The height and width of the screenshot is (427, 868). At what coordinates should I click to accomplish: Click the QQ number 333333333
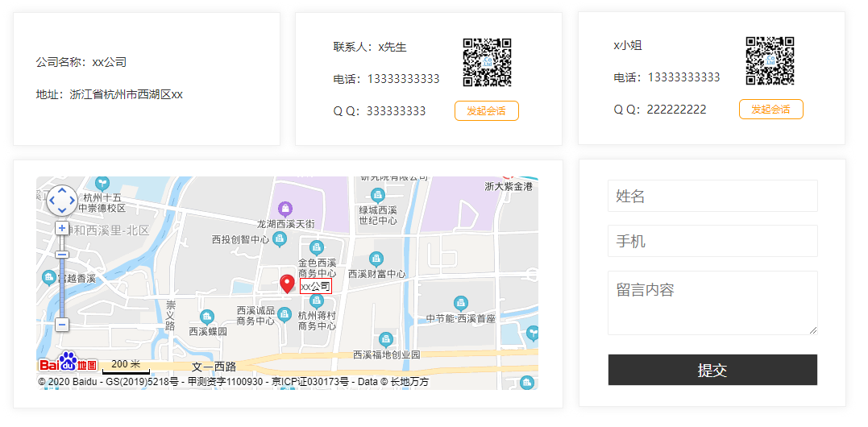coord(397,111)
